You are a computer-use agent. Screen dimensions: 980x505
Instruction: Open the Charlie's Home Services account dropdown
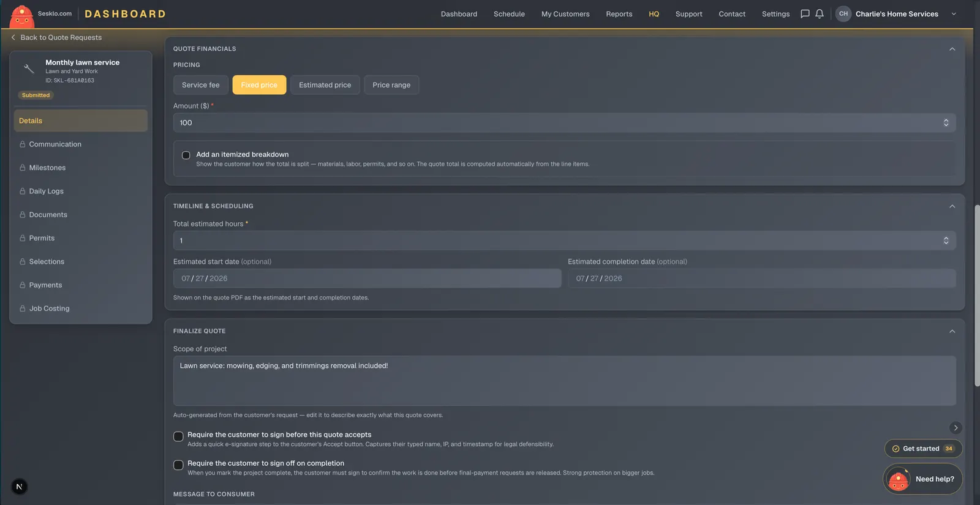[954, 13]
